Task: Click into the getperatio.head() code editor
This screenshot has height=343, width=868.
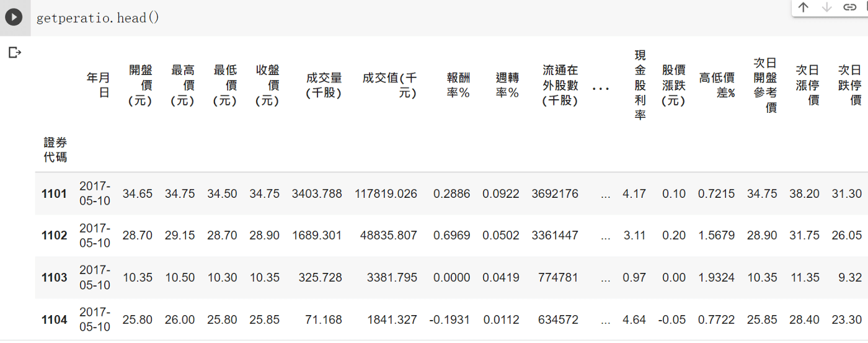Action: coord(372,17)
